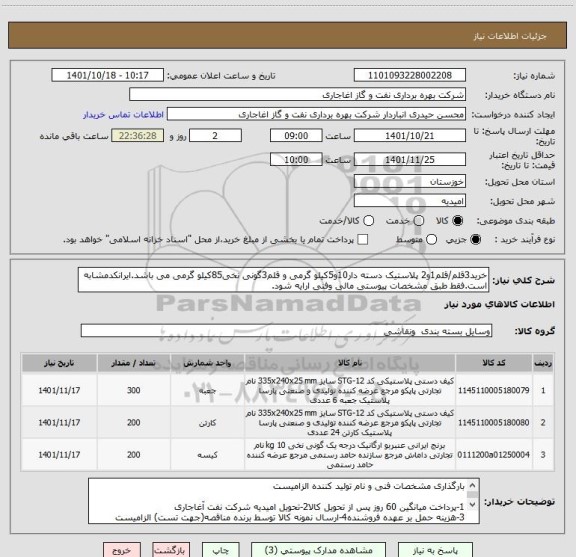The width and height of the screenshot is (576, 557).
Task: Click the تعداد / مقدار column header
Action: (x=134, y=363)
